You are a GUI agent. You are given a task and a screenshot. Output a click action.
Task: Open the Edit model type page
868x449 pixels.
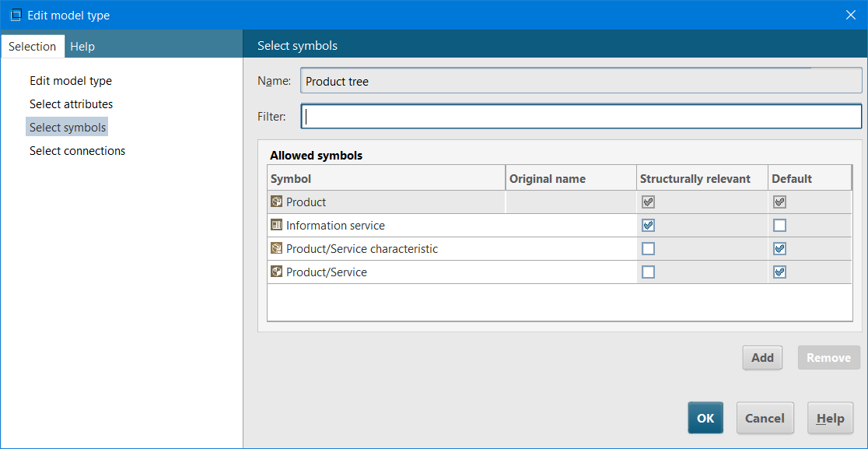(70, 80)
